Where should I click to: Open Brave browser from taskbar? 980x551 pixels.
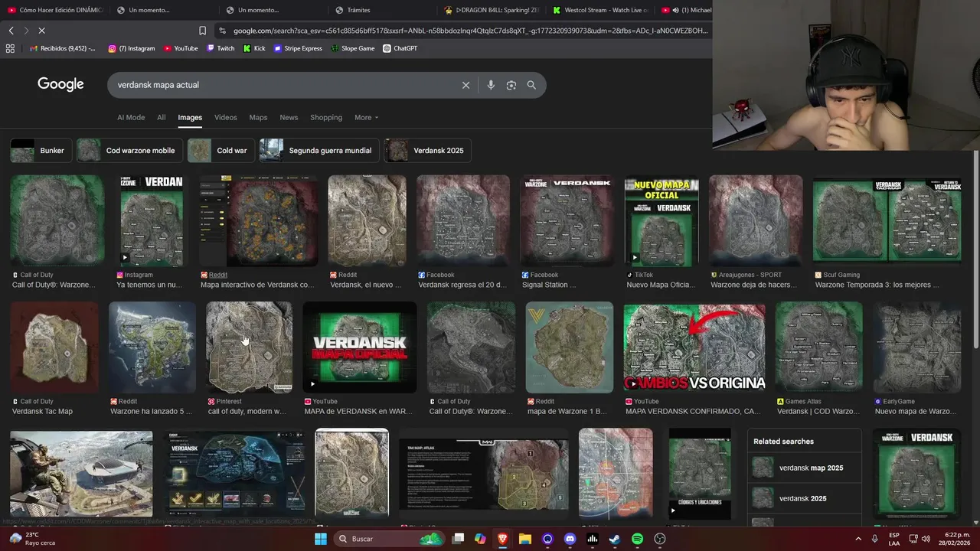pos(502,539)
